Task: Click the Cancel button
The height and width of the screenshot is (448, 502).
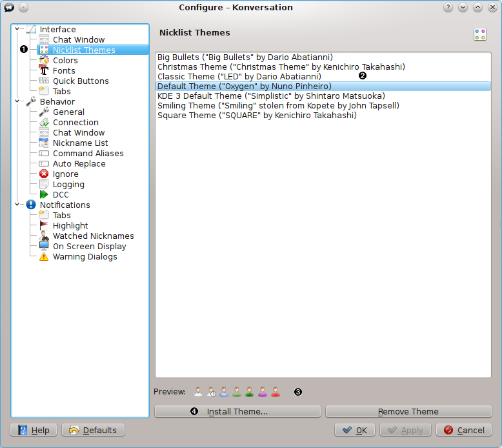Action: [x=463, y=430]
